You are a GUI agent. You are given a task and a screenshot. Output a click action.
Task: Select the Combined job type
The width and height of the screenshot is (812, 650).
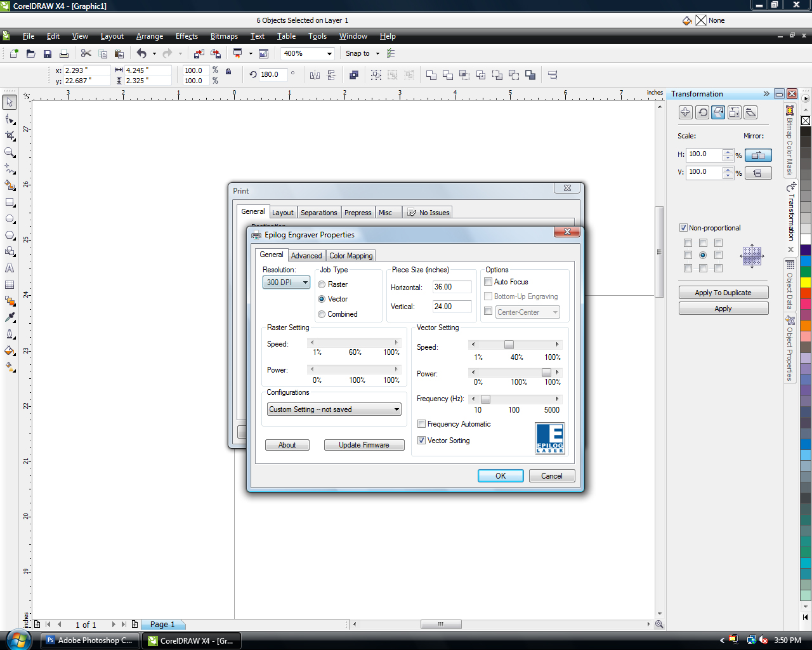(322, 314)
